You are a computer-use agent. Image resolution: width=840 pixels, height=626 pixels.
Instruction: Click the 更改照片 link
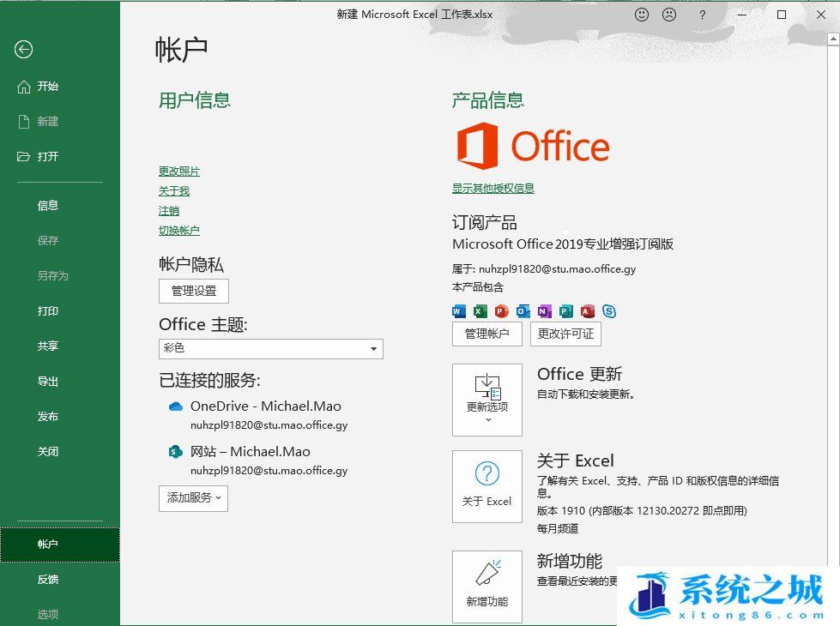tap(179, 172)
